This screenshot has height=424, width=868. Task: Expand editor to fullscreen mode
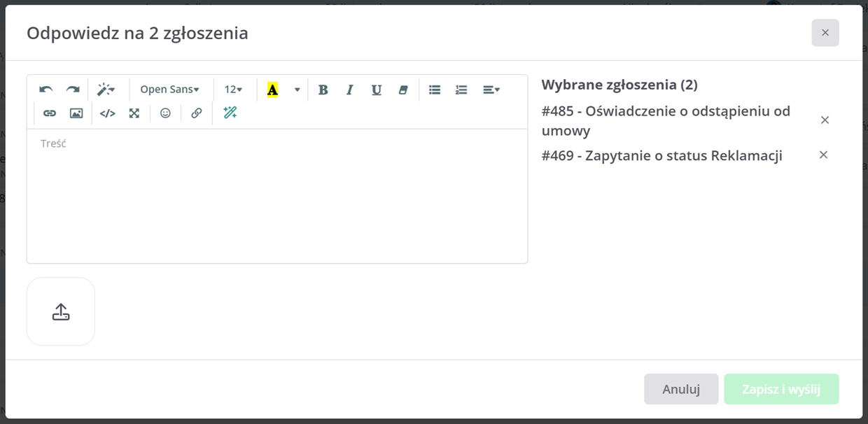click(x=134, y=113)
